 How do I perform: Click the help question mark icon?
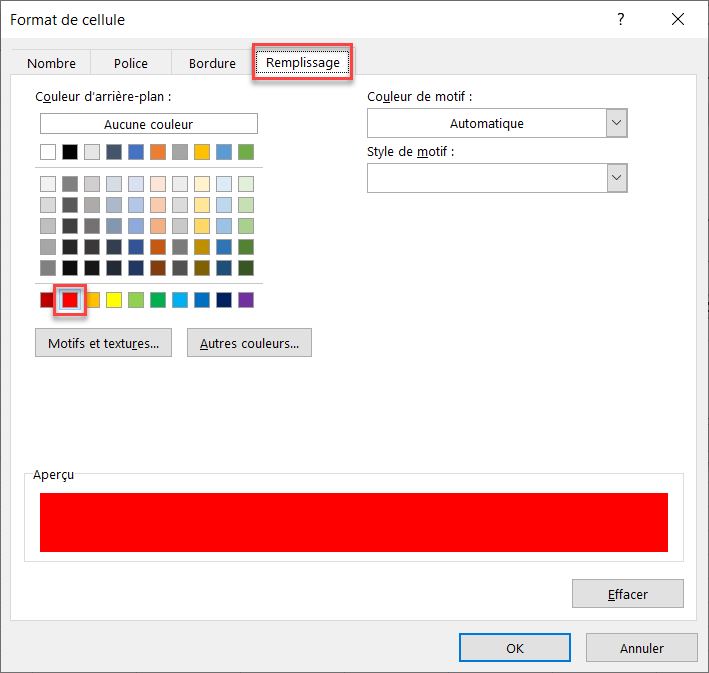621,19
